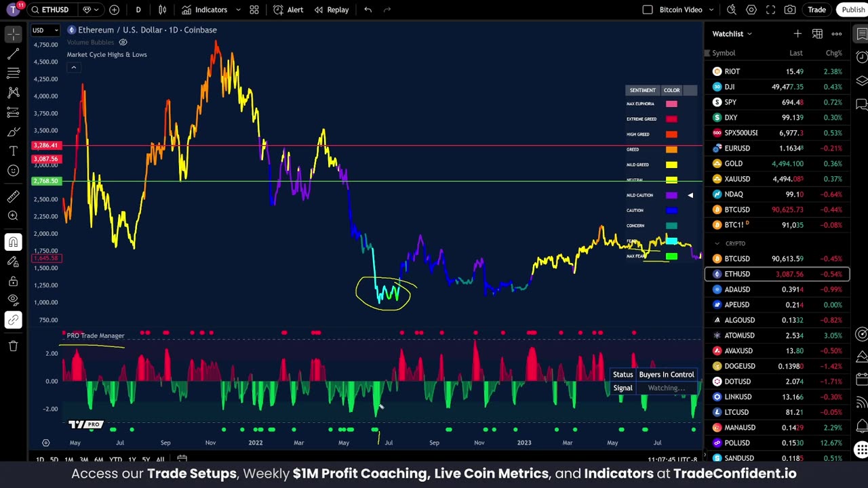This screenshot has height=488, width=868.
Task: Open the Fibonacci and Gann tools
Action: click(x=13, y=73)
